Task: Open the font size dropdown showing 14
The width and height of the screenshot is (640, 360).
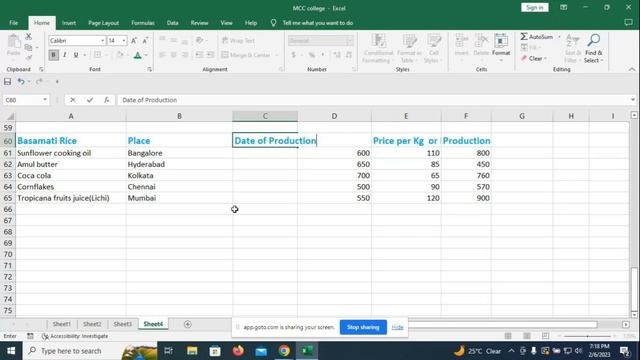Action: pyautogui.click(x=124, y=41)
